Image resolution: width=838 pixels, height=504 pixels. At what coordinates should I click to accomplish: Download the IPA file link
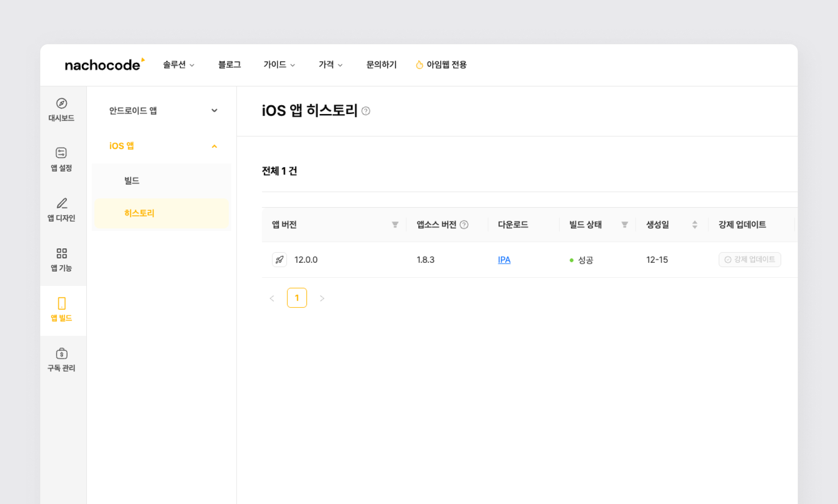pyautogui.click(x=504, y=260)
